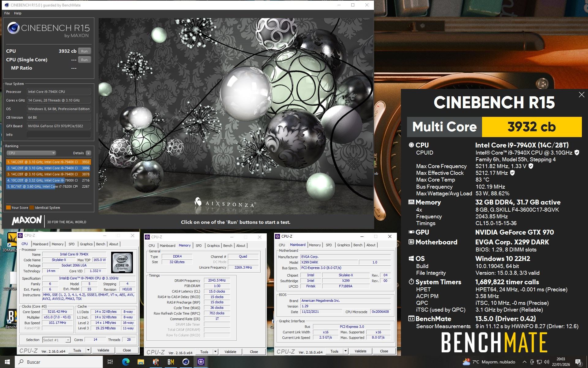Open the notification center icon
This screenshot has height=368, width=588.
tap(579, 362)
